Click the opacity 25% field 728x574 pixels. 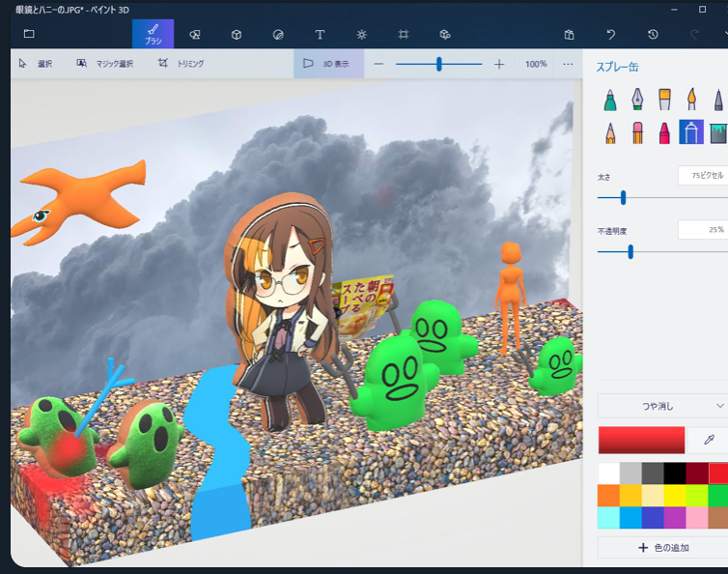[703, 230]
